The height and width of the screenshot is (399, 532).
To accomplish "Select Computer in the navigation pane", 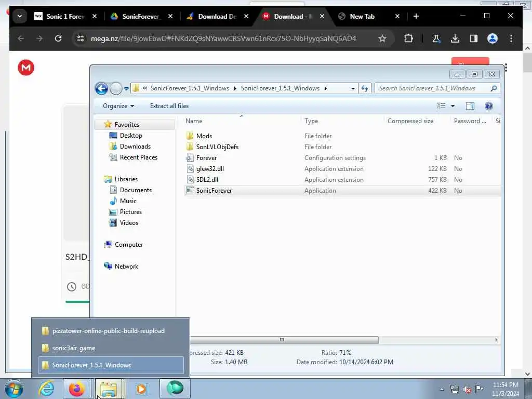I will click(x=129, y=245).
